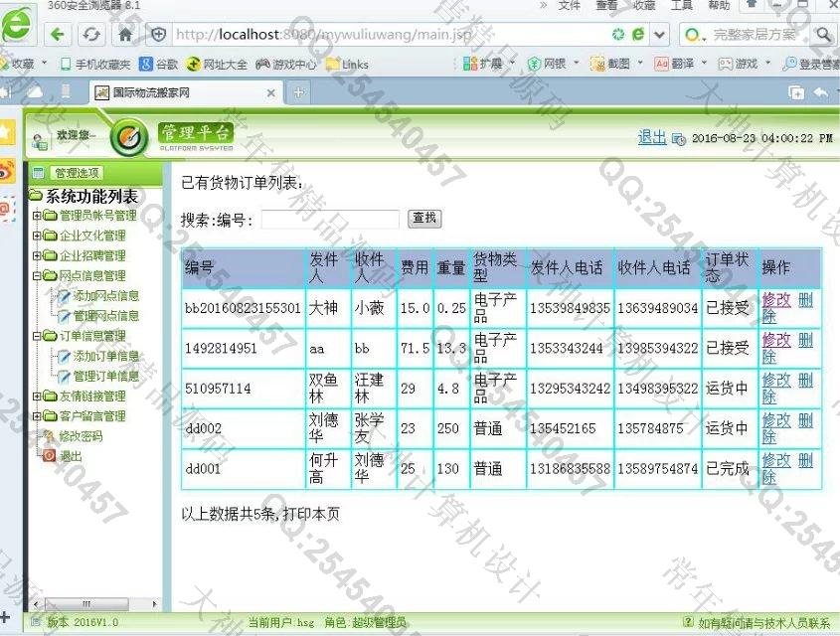This screenshot has height=636, width=840.
Task: Click the 管理平台 logo icon
Action: (128, 137)
